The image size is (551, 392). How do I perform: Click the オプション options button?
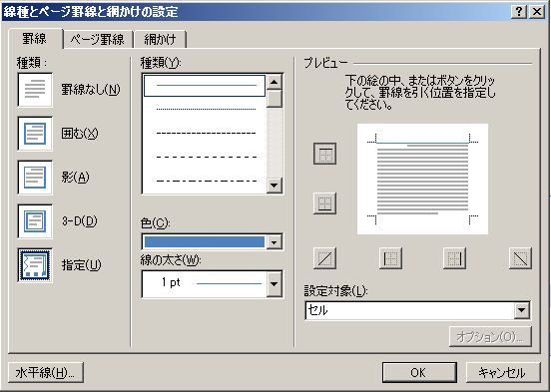click(x=490, y=337)
